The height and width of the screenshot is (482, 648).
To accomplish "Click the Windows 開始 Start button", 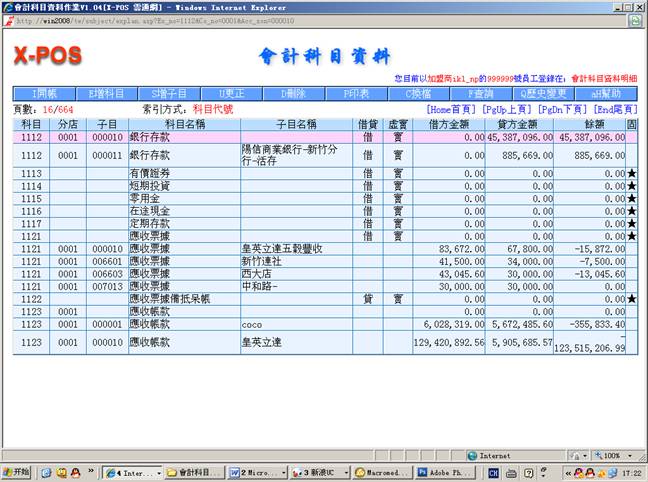I will coord(18,472).
